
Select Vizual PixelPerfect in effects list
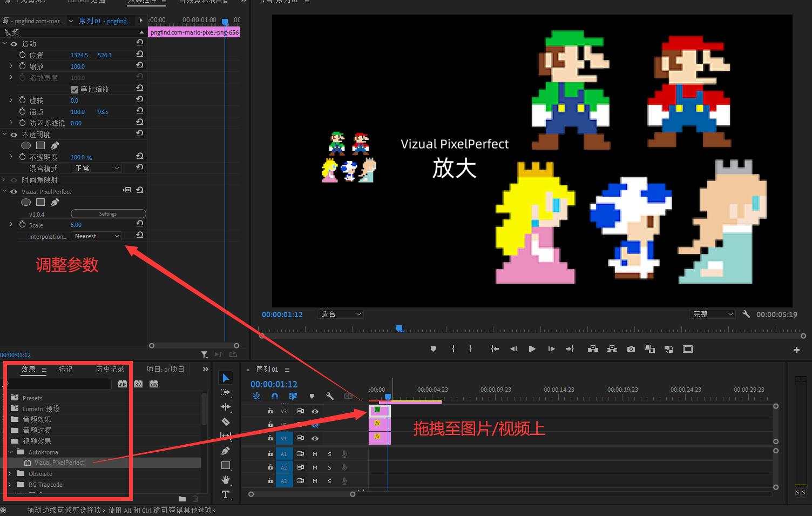[x=59, y=463]
